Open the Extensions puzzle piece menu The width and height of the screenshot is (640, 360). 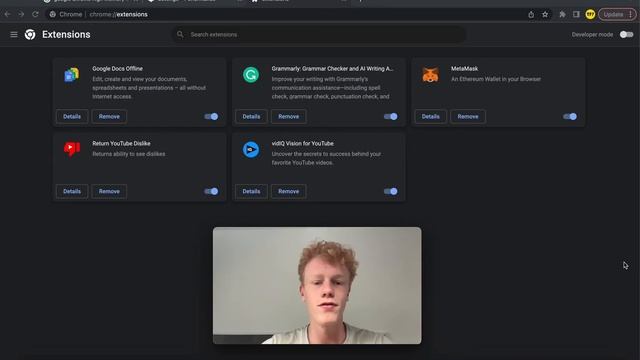[x=562, y=15]
